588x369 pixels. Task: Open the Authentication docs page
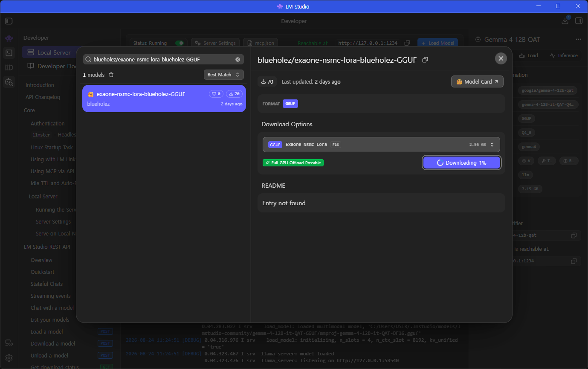tap(48, 124)
